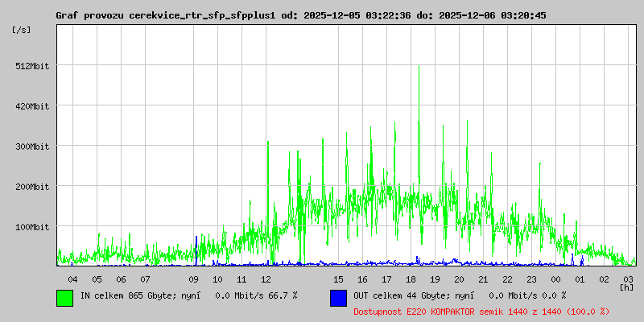Viewport: 644px width, 322px height.
Task: Click the 300Mbit y-axis label
Action: pyautogui.click(x=33, y=147)
